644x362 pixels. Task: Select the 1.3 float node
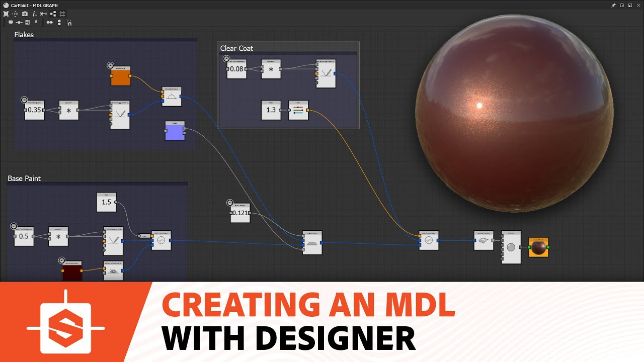(x=271, y=110)
